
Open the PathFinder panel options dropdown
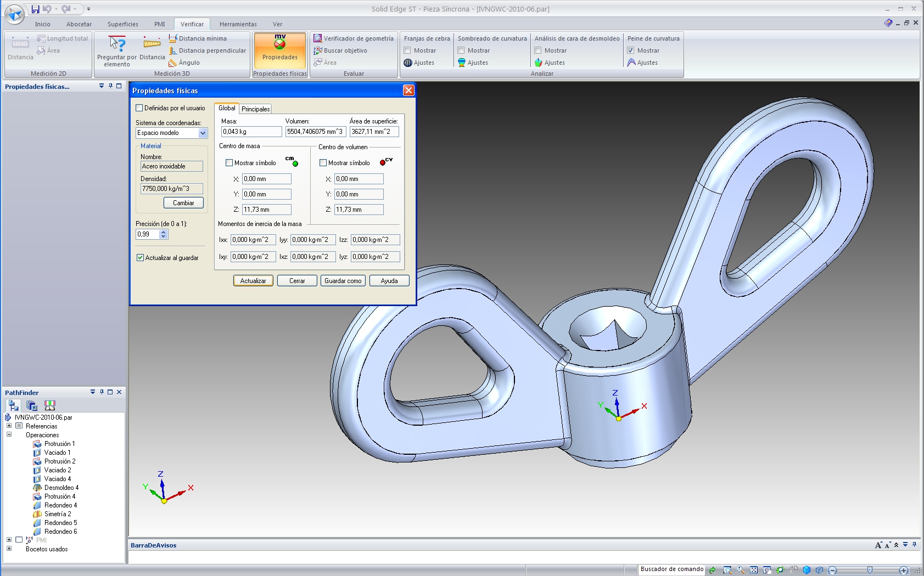click(x=93, y=392)
